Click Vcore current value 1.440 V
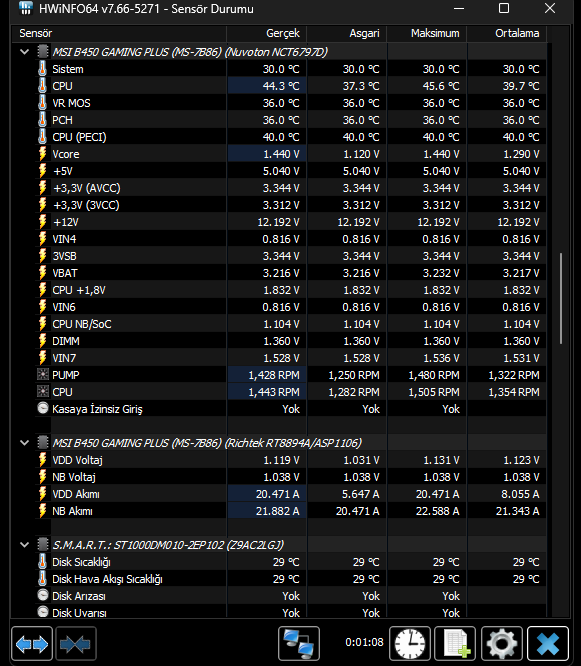The image size is (581, 666). (281, 154)
